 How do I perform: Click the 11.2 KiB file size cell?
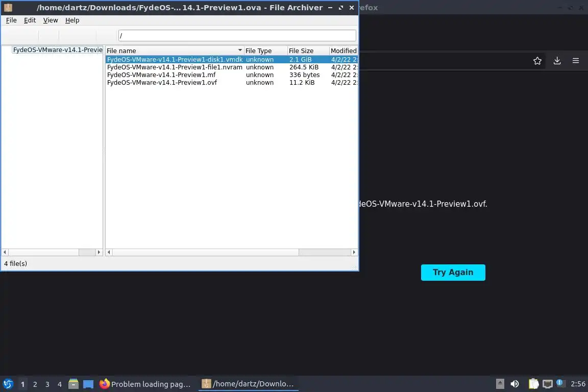(302, 83)
